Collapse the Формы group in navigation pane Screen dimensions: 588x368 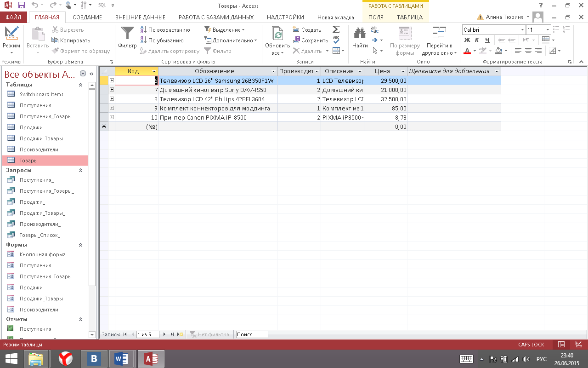[81, 245]
